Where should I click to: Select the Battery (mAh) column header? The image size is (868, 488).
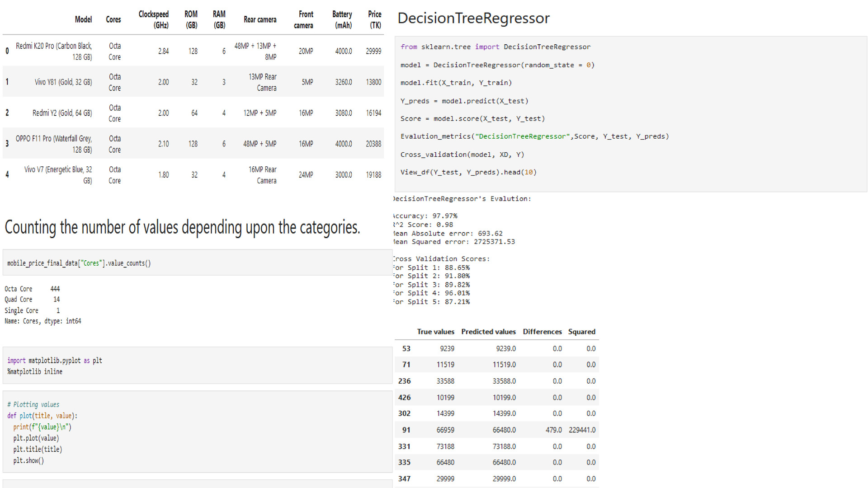coord(342,19)
